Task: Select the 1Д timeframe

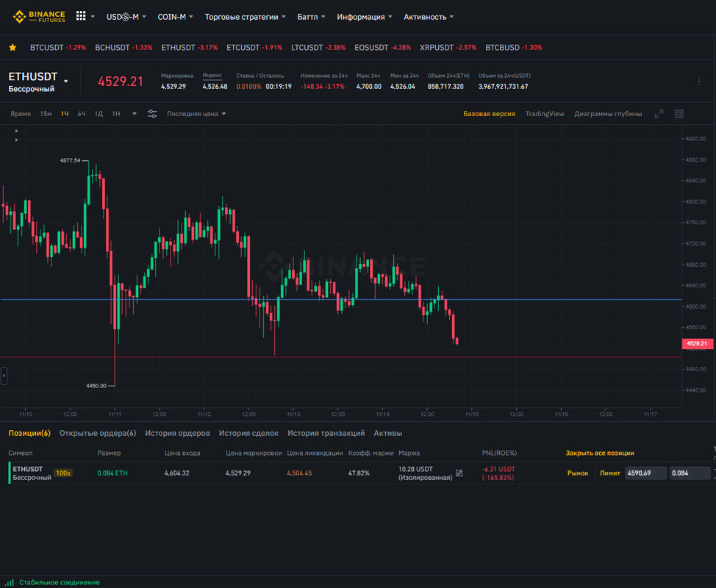Action: point(99,114)
